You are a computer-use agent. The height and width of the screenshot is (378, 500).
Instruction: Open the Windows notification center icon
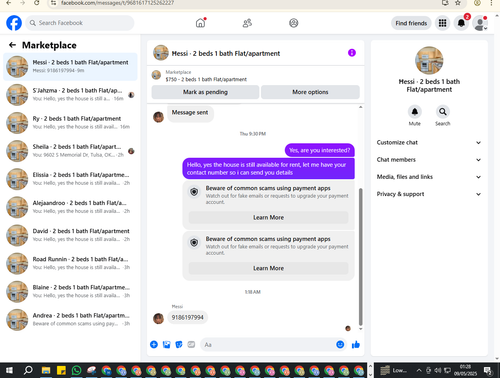[x=488, y=370]
